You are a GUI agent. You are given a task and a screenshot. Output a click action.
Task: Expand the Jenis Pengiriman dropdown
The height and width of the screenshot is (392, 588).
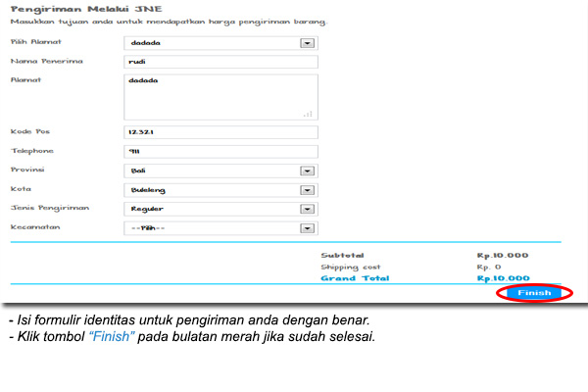[x=307, y=209]
